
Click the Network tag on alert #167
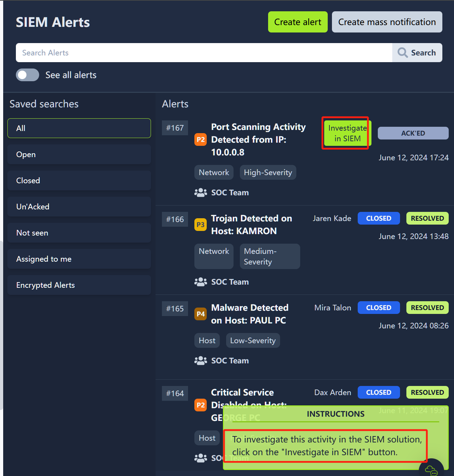point(214,172)
